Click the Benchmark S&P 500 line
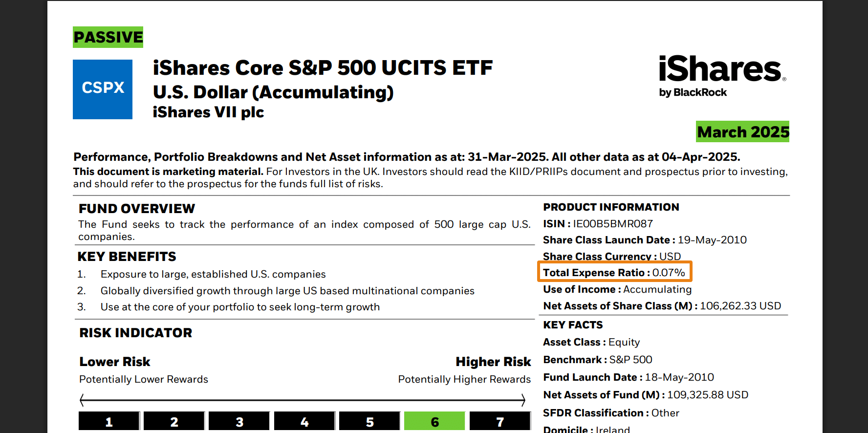Screen dimensions: 868x433 point(598,360)
